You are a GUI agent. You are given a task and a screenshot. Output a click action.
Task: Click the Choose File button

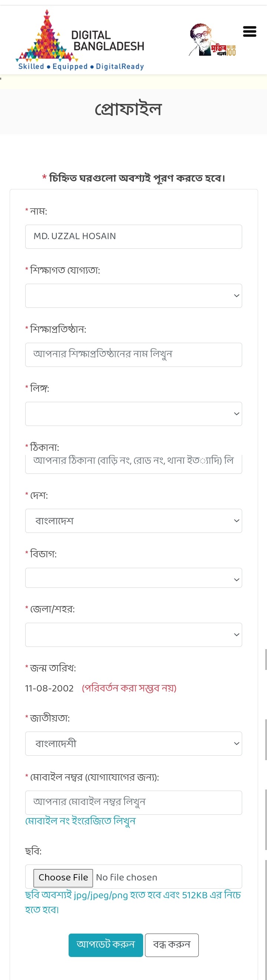(63, 877)
